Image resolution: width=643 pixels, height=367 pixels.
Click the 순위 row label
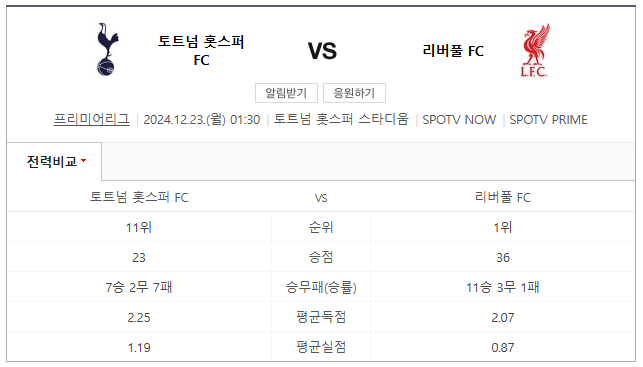point(321,227)
